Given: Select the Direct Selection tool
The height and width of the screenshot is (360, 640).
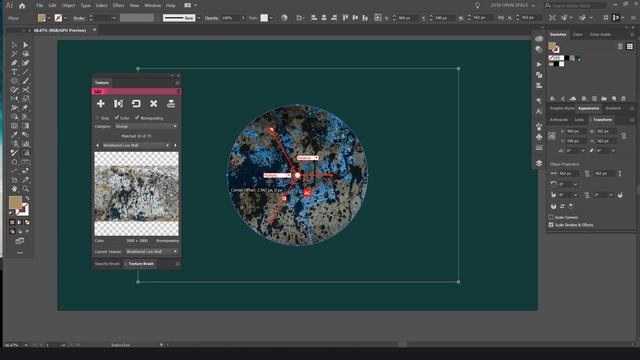Looking at the screenshot, I should 26,45.
